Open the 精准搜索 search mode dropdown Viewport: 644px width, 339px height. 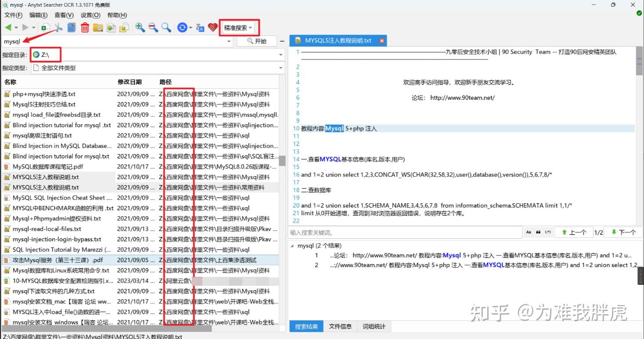pos(239,27)
